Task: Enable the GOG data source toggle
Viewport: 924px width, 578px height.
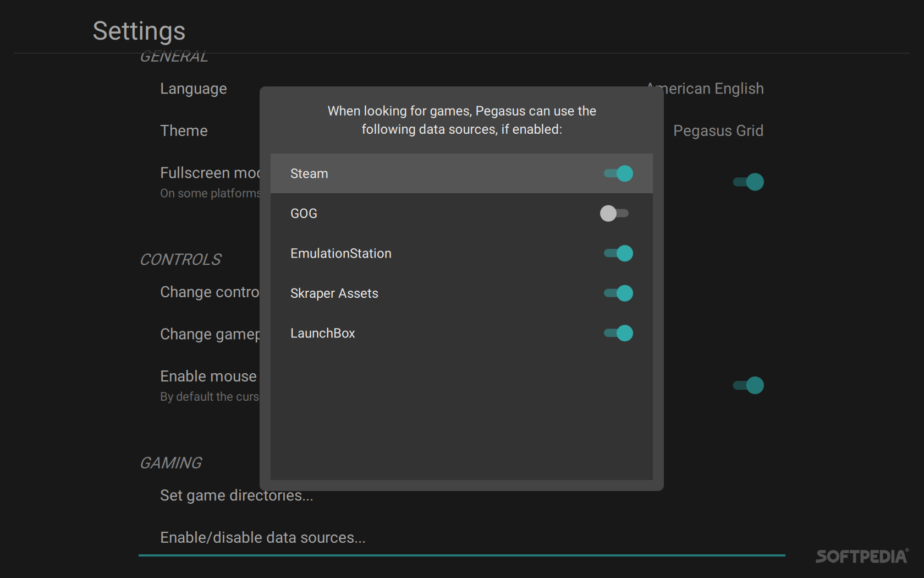Action: point(614,213)
